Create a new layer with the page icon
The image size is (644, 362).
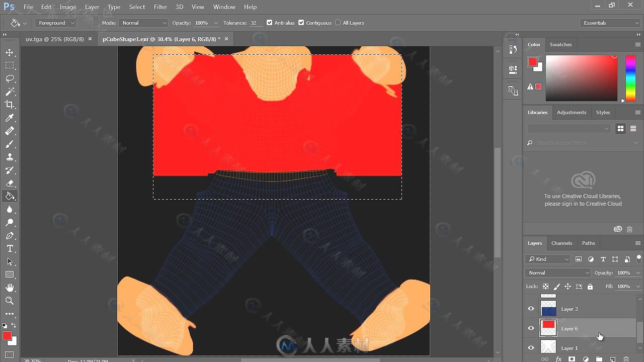point(612,359)
